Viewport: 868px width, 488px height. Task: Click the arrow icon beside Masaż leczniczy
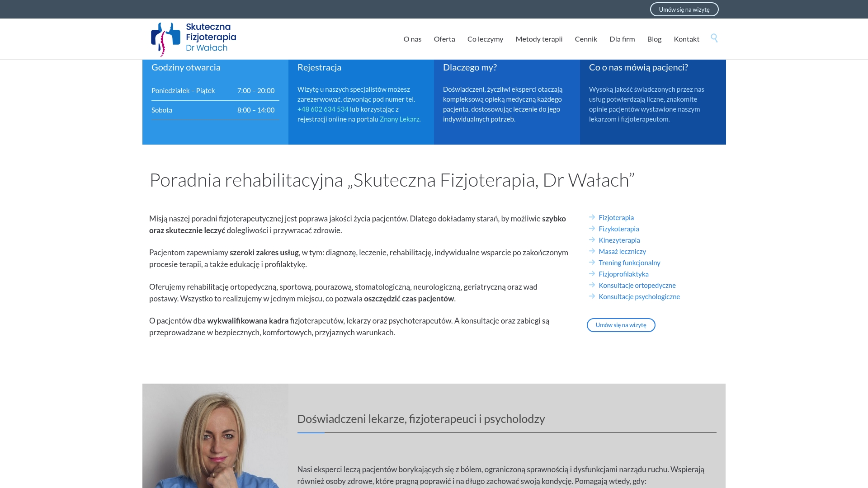pyautogui.click(x=592, y=251)
